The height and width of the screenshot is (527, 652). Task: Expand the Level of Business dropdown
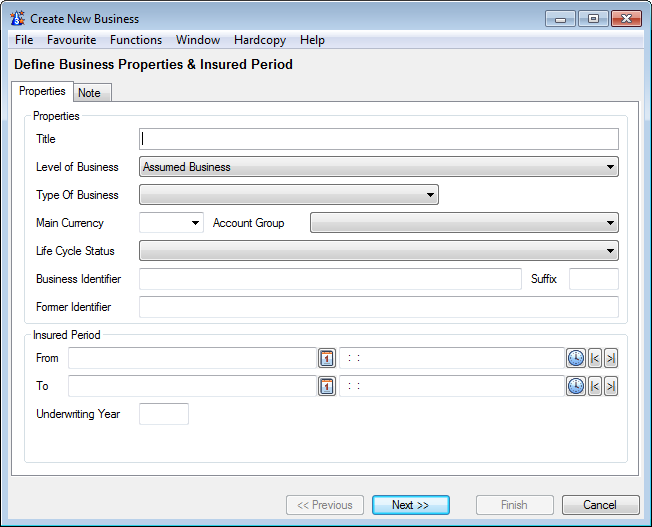click(610, 167)
